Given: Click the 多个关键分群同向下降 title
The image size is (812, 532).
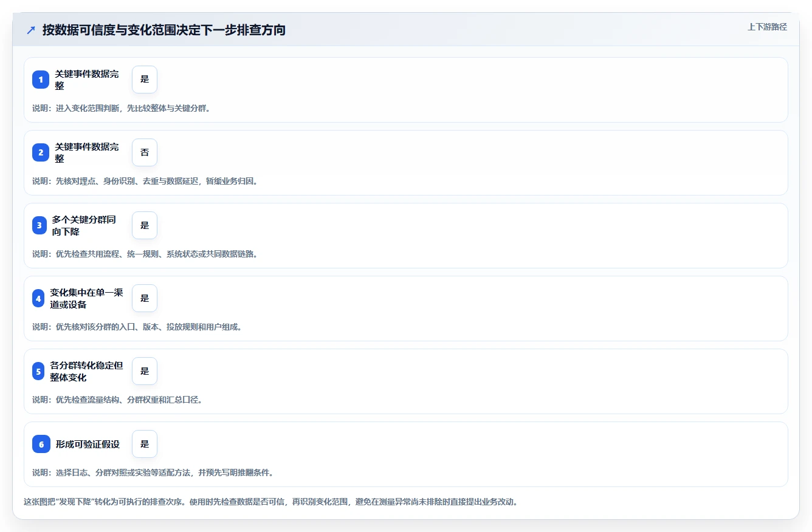Looking at the screenshot, I should pos(84,225).
